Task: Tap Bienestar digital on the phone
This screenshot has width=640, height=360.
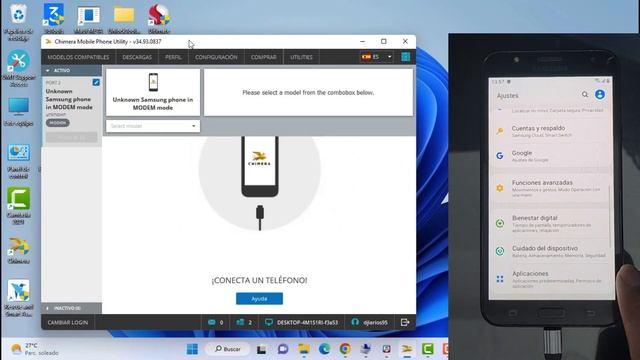Action: (551, 224)
